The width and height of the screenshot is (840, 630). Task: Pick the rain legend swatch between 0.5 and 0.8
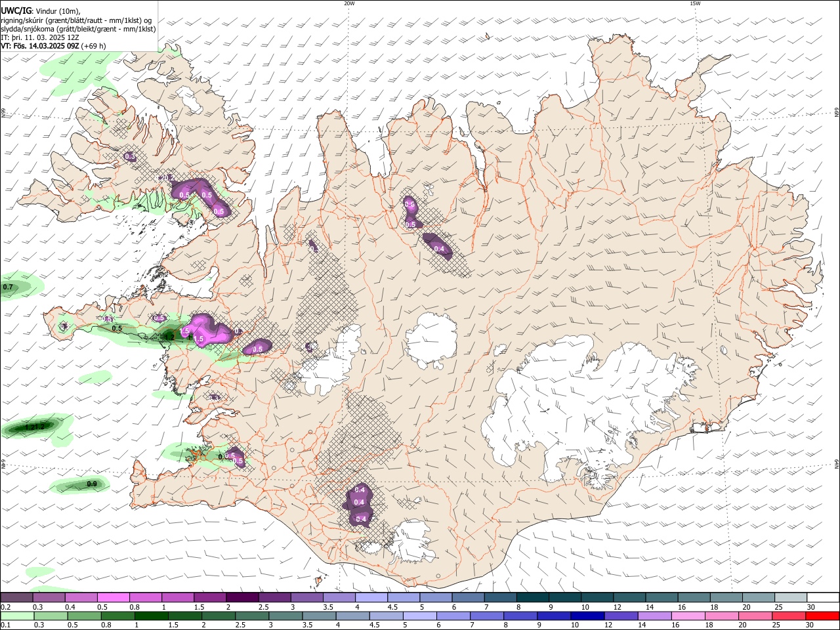pos(84,616)
